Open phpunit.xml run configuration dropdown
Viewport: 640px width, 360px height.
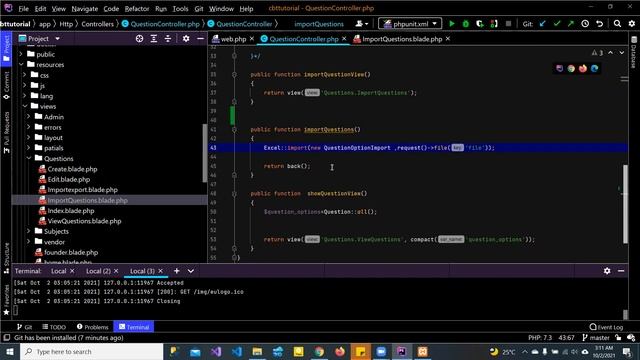point(410,24)
